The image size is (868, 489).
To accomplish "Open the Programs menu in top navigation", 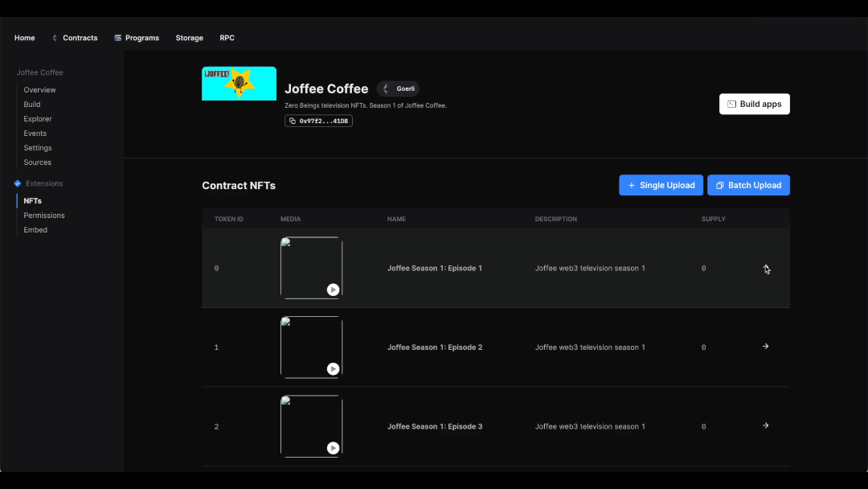I will [137, 38].
